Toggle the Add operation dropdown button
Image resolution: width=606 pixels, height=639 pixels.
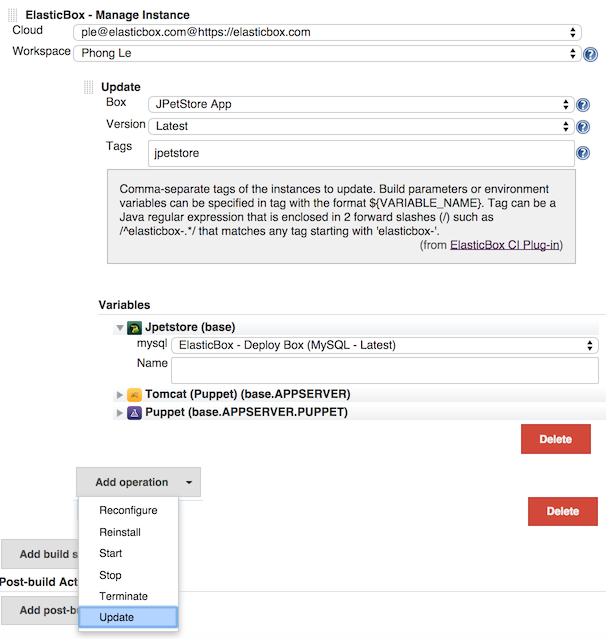point(138,482)
